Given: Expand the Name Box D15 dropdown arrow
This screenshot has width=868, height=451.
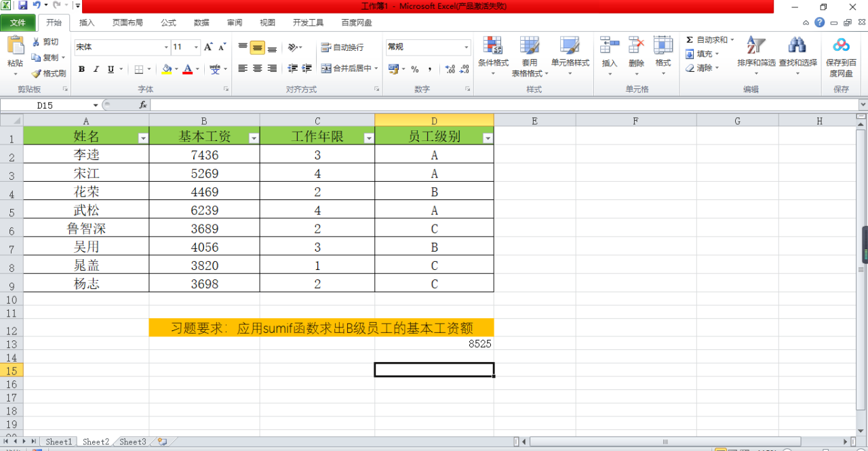Looking at the screenshot, I should pyautogui.click(x=96, y=105).
